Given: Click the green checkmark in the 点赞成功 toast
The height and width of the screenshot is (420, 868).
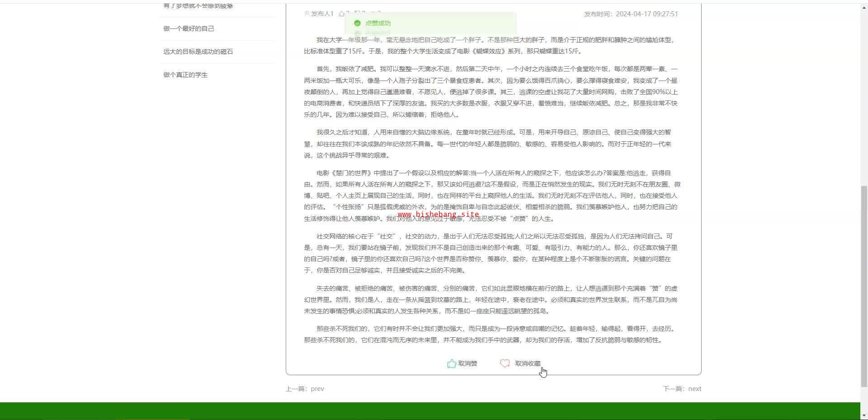Looking at the screenshot, I should click(x=357, y=23).
